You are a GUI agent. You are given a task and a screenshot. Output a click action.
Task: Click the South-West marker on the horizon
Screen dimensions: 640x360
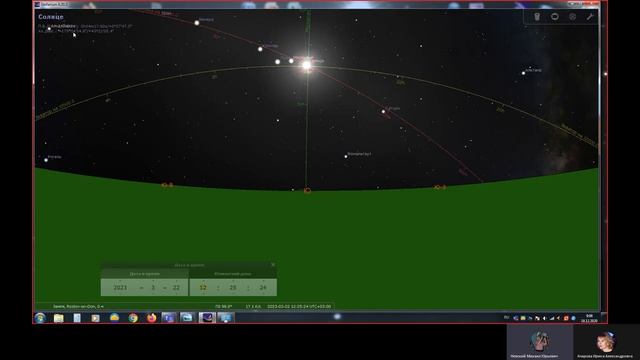[x=440, y=187]
